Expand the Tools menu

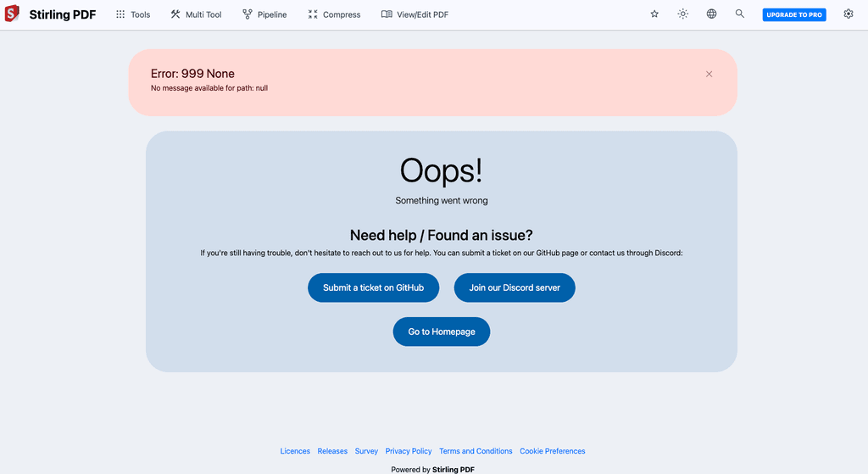click(x=133, y=14)
